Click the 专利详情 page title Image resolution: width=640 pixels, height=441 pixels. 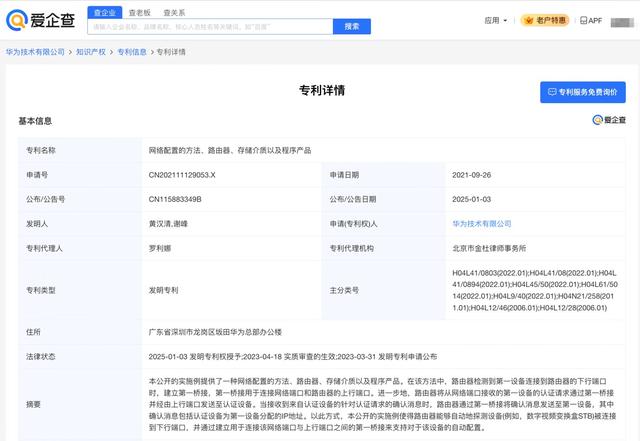point(322,90)
